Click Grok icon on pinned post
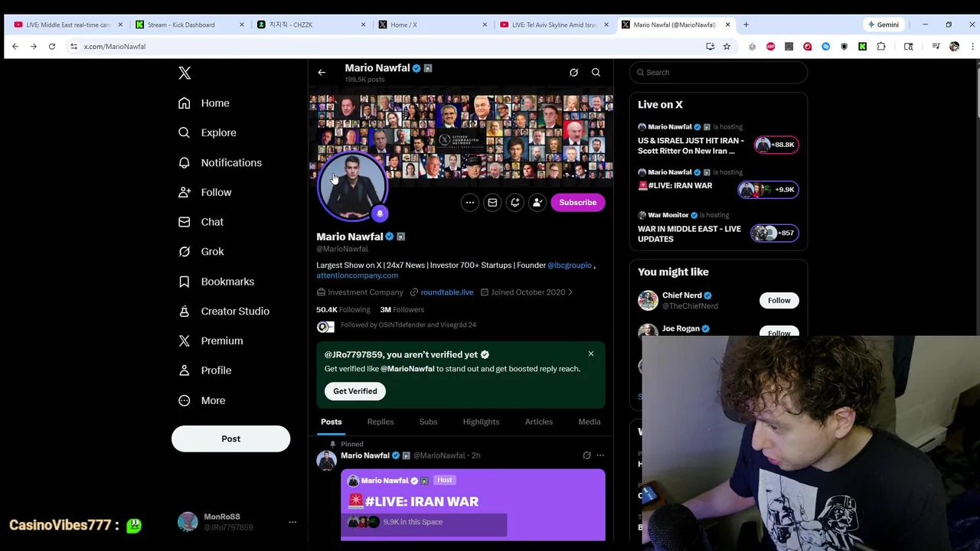Screen dimensions: 980x551 [x=586, y=455]
